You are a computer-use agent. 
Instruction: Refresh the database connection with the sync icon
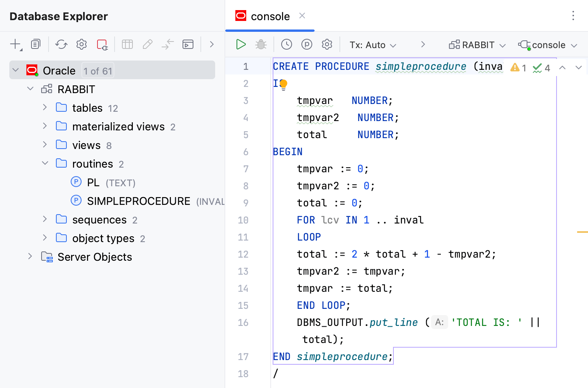[61, 44]
